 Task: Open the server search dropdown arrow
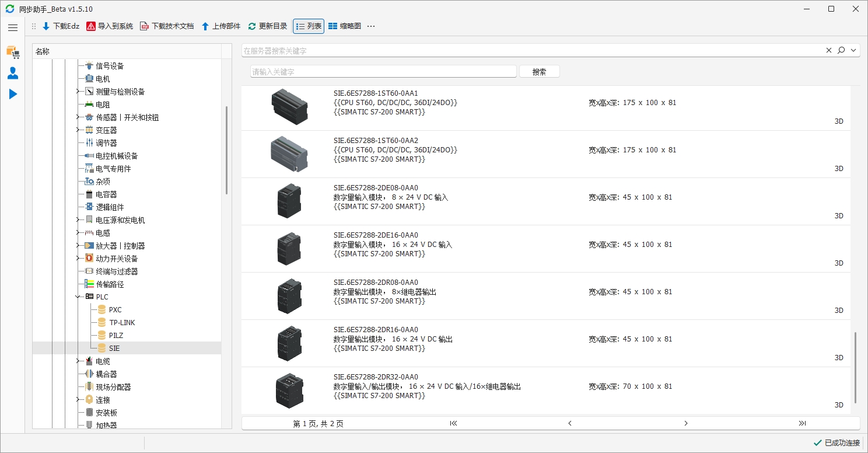click(x=854, y=51)
